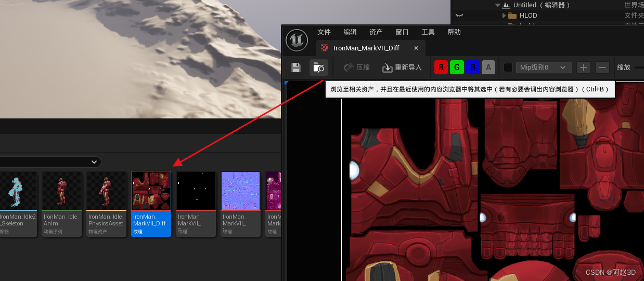
Task: Select IronMan_Idle2_Skeleton asset
Action: coord(18,204)
